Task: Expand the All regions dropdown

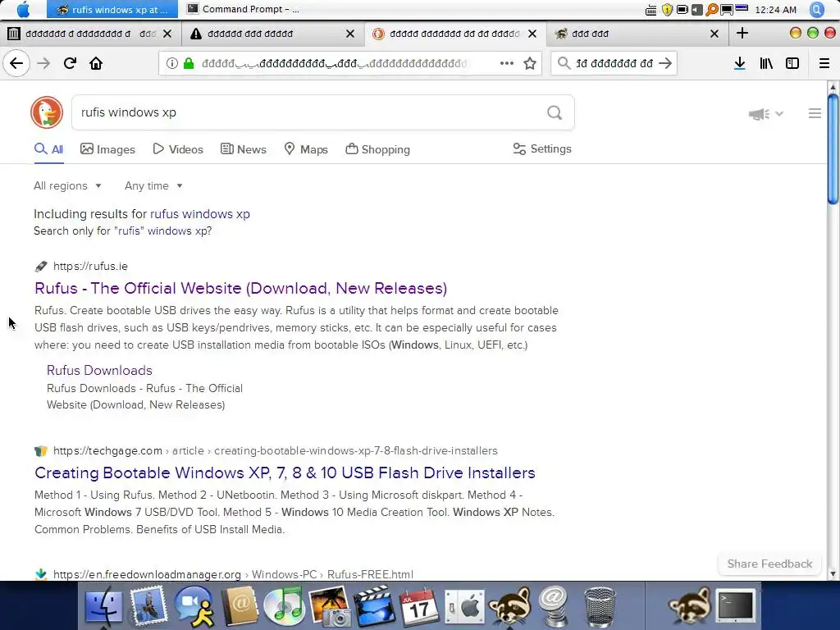Action: click(x=67, y=186)
